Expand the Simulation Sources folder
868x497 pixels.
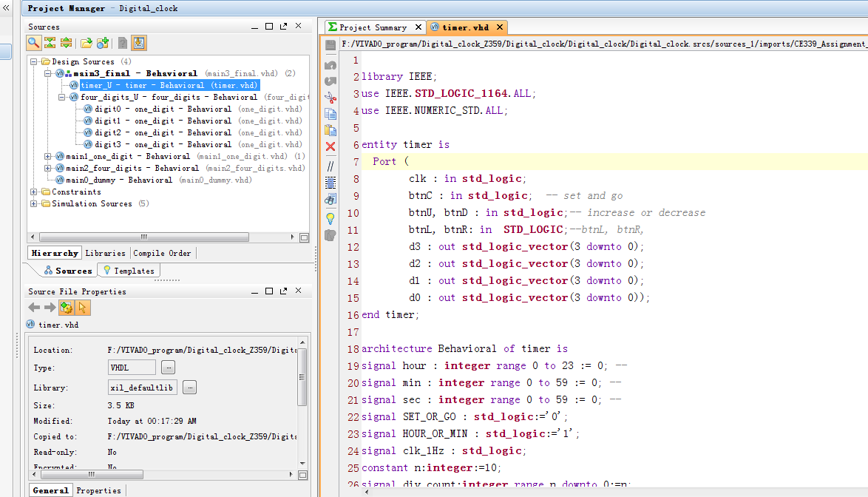pyautogui.click(x=34, y=204)
